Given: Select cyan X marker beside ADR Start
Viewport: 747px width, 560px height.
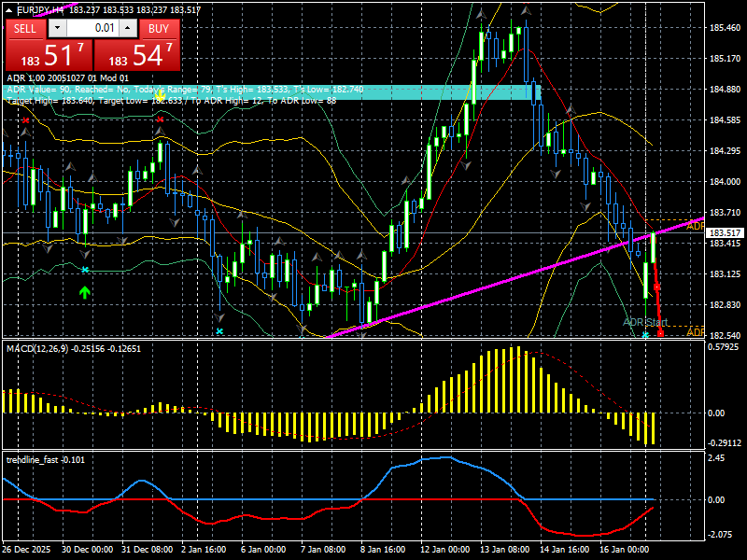Looking at the screenshot, I should pos(645,335).
